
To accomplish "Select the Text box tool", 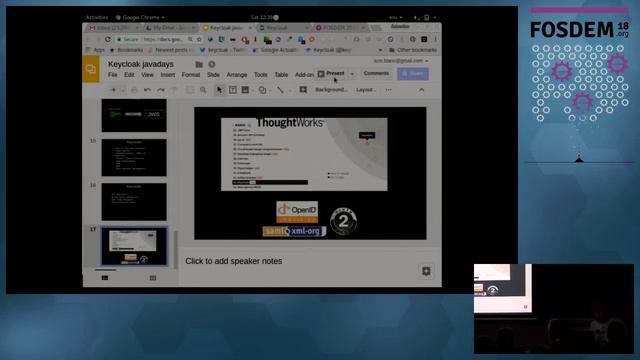I will click(x=233, y=90).
